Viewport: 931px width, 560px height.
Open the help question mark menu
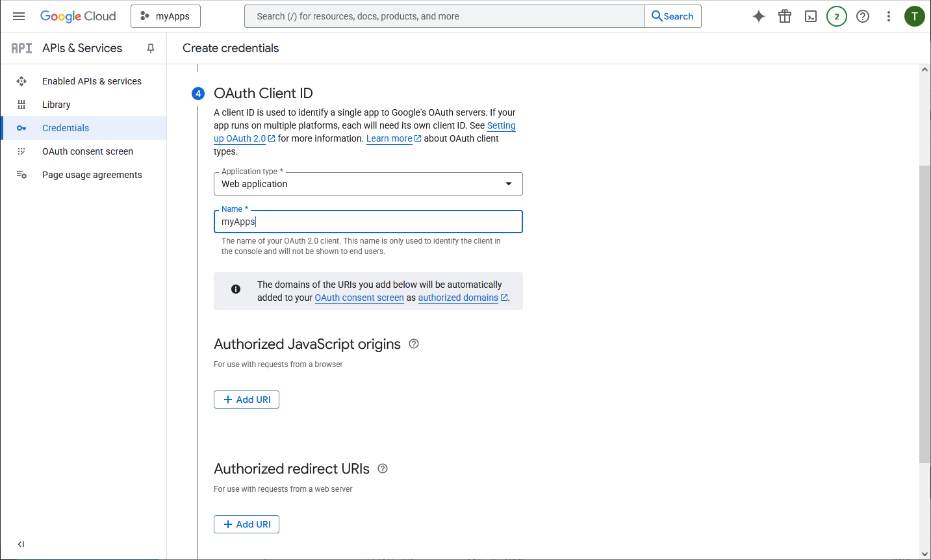863,16
